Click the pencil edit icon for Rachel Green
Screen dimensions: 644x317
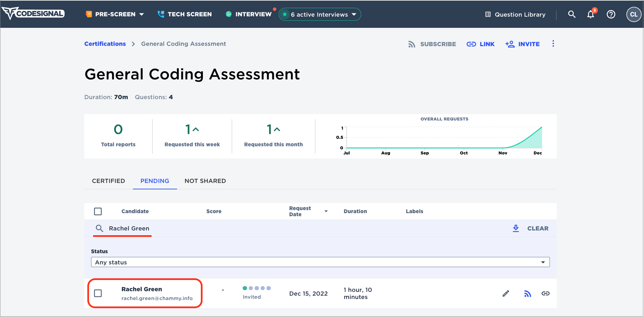506,294
